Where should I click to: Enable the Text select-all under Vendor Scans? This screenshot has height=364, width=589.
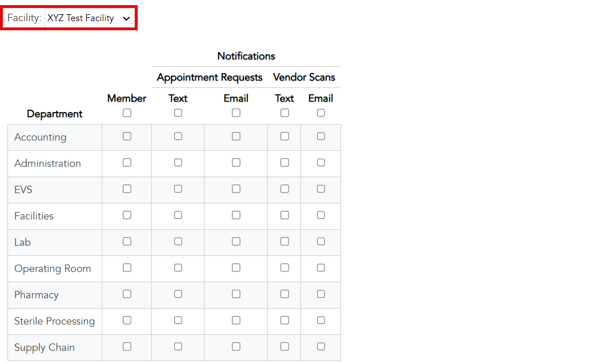click(x=284, y=113)
